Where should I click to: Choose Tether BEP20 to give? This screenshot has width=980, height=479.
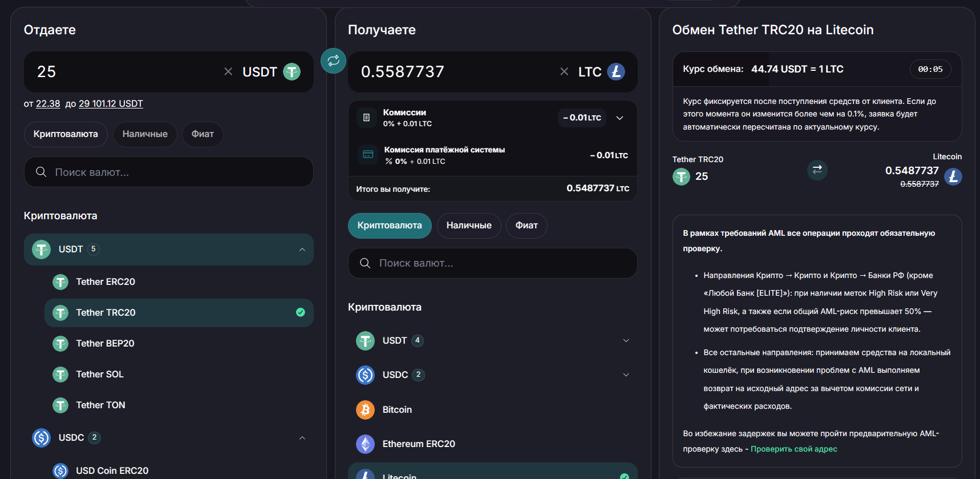point(179,343)
